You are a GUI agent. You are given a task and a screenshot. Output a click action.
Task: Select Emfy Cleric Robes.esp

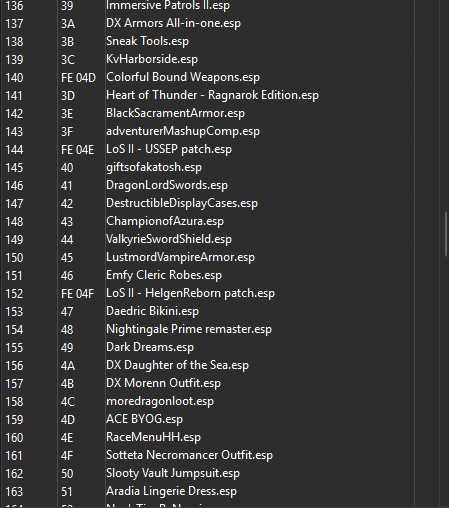(164, 275)
